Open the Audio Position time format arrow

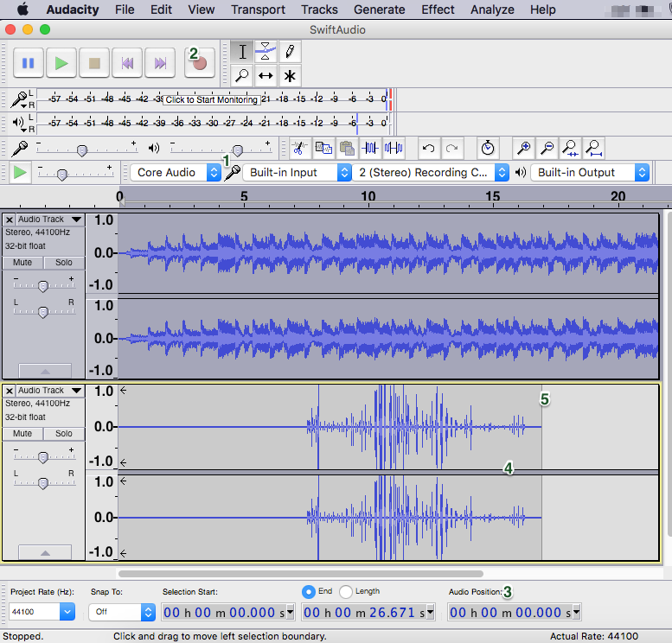(576, 612)
